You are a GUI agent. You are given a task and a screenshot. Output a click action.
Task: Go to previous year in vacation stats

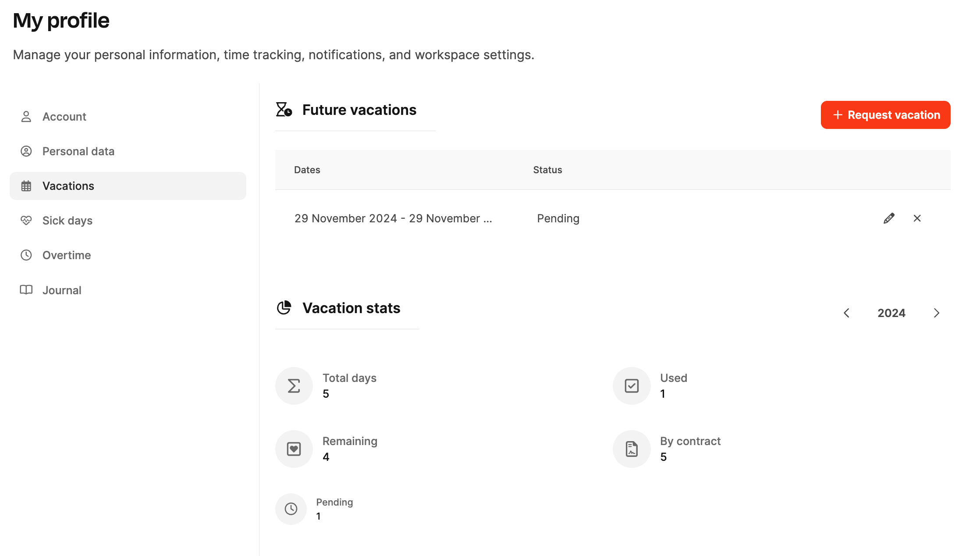click(847, 313)
